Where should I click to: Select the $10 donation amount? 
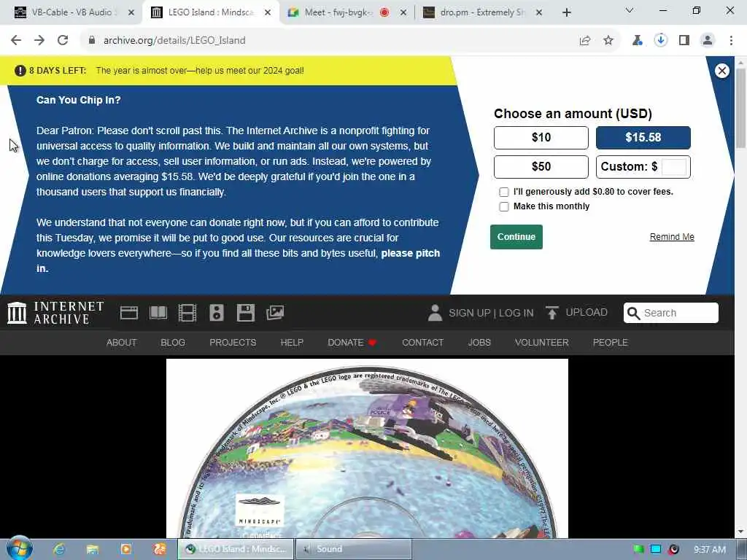(x=541, y=138)
